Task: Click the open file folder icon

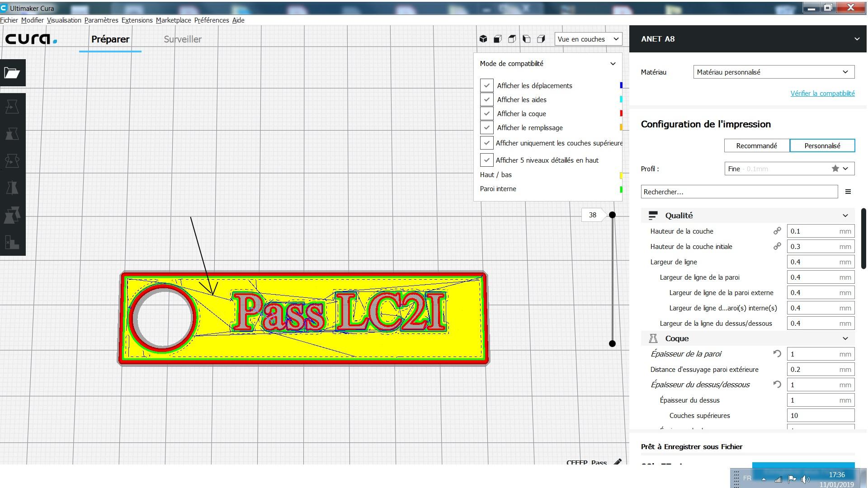Action: tap(12, 73)
